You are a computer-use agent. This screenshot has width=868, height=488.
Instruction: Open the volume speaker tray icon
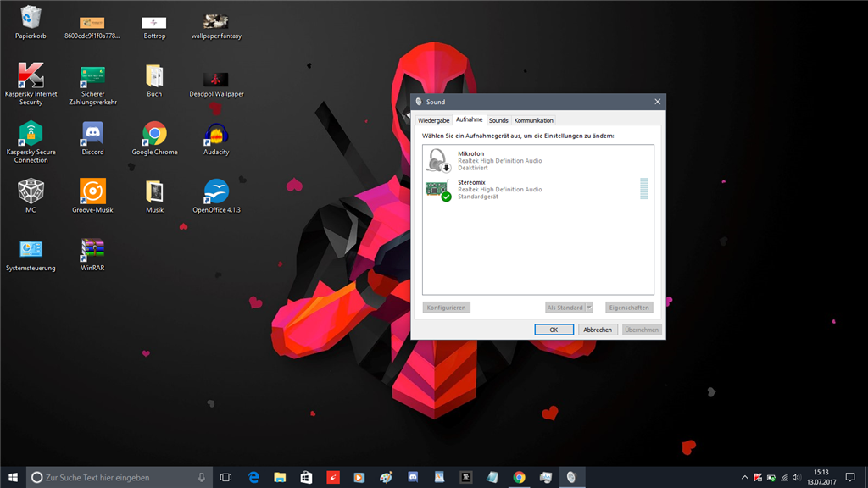click(x=797, y=478)
